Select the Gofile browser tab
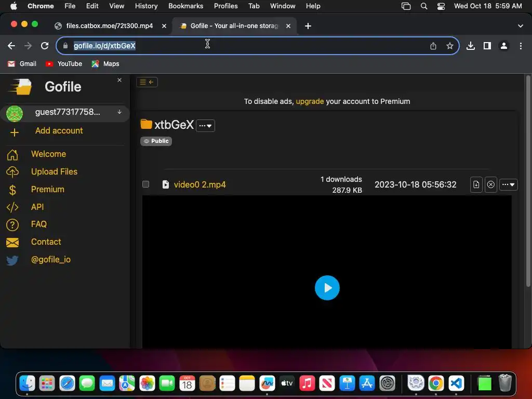This screenshot has height=399, width=532. point(234,26)
